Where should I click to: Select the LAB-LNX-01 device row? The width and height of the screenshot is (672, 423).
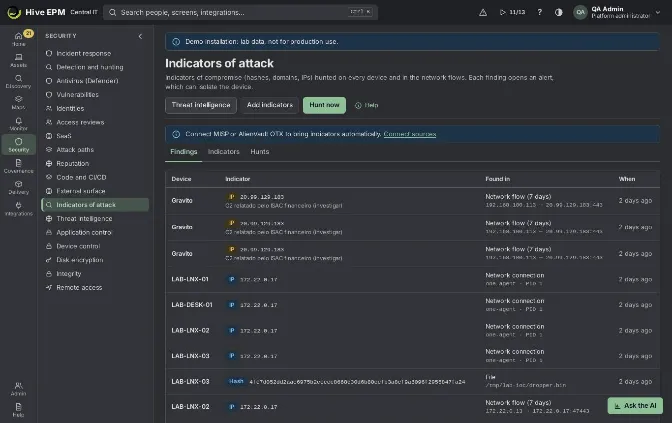tap(412, 279)
